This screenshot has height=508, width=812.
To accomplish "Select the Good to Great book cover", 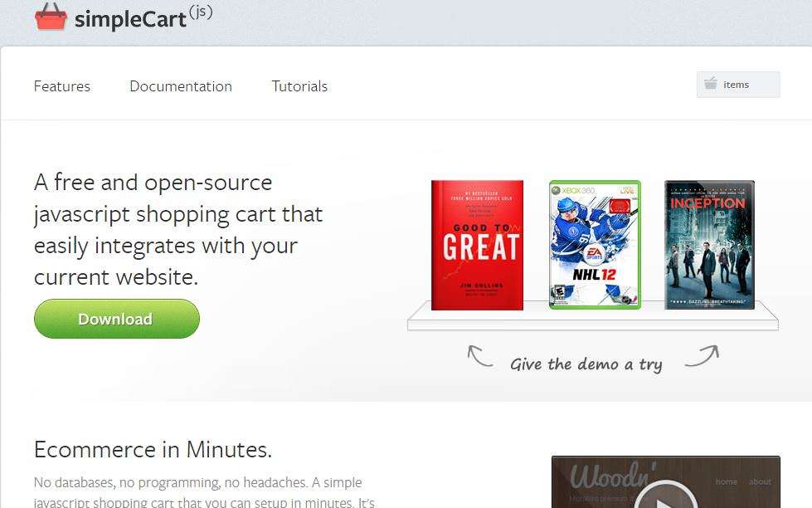I will pos(477,244).
